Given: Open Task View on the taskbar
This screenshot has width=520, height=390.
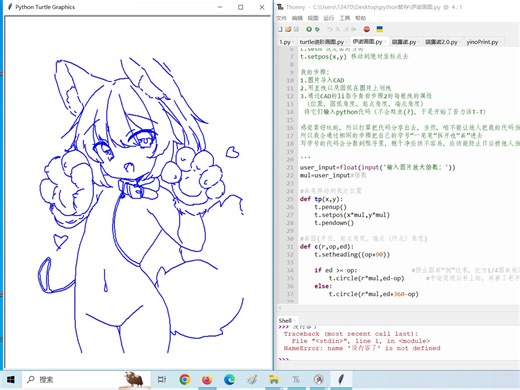Looking at the screenshot, I should (162, 379).
